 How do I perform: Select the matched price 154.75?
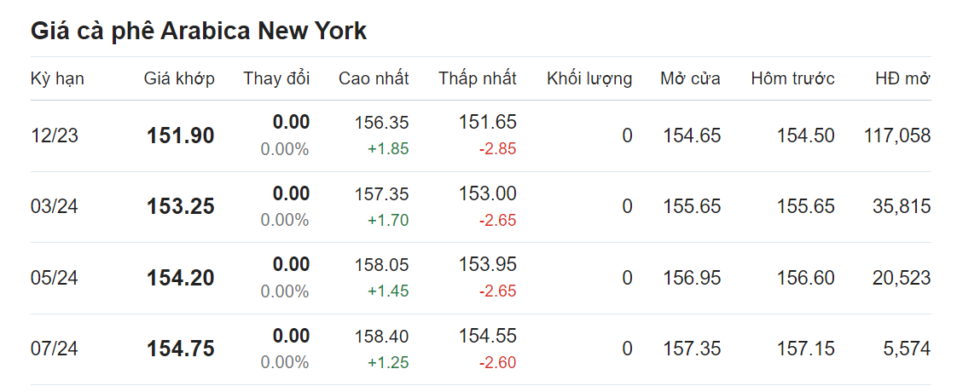pyautogui.click(x=180, y=349)
